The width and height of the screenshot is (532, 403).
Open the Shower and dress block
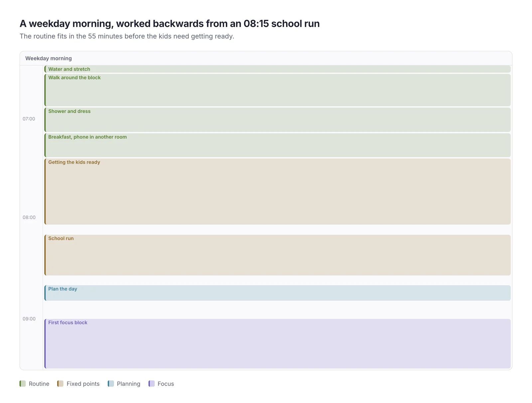pos(277,120)
